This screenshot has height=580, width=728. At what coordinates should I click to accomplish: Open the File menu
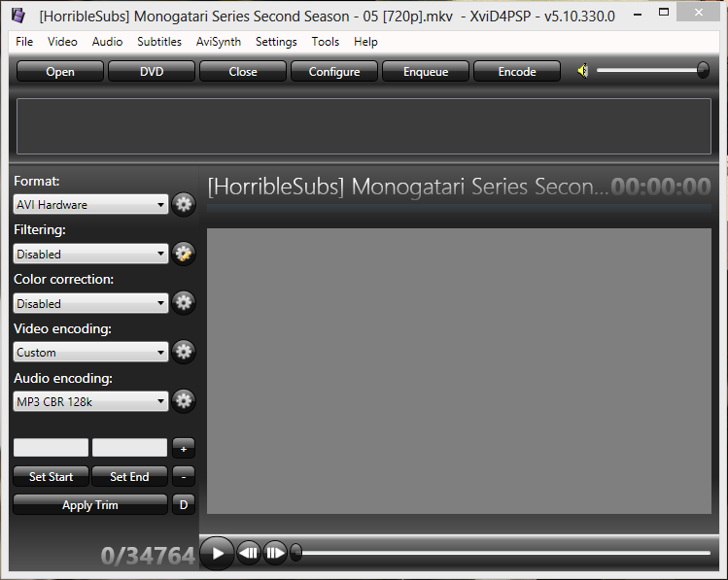24,42
